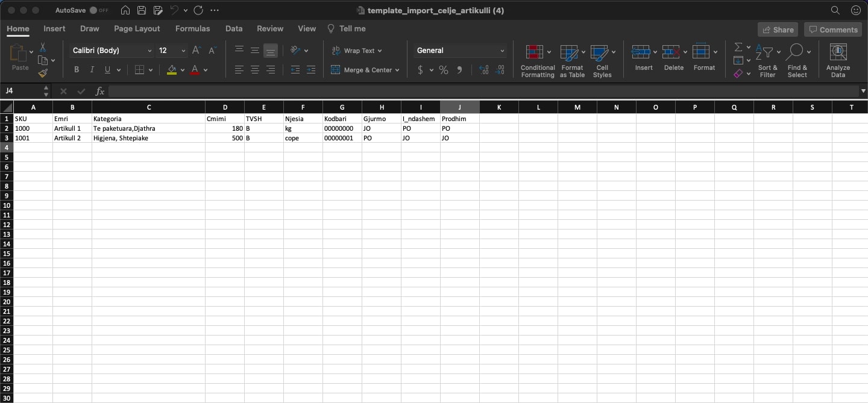Screen dimensions: 868x403
Task: Select cell C2 containing Te paketuara,Djathra
Action: [x=148, y=128]
